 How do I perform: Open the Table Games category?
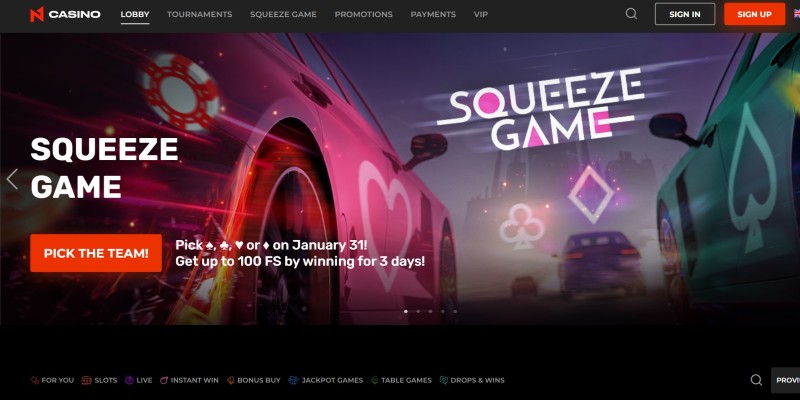click(401, 380)
